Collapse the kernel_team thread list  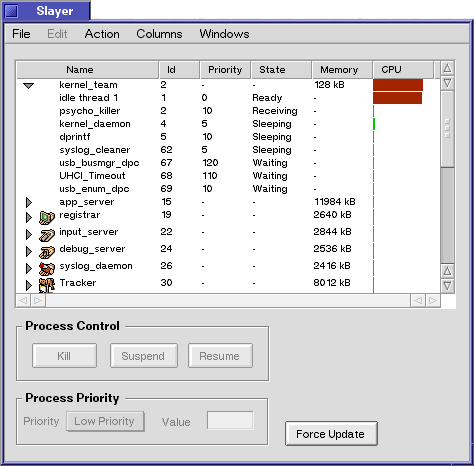(29, 86)
